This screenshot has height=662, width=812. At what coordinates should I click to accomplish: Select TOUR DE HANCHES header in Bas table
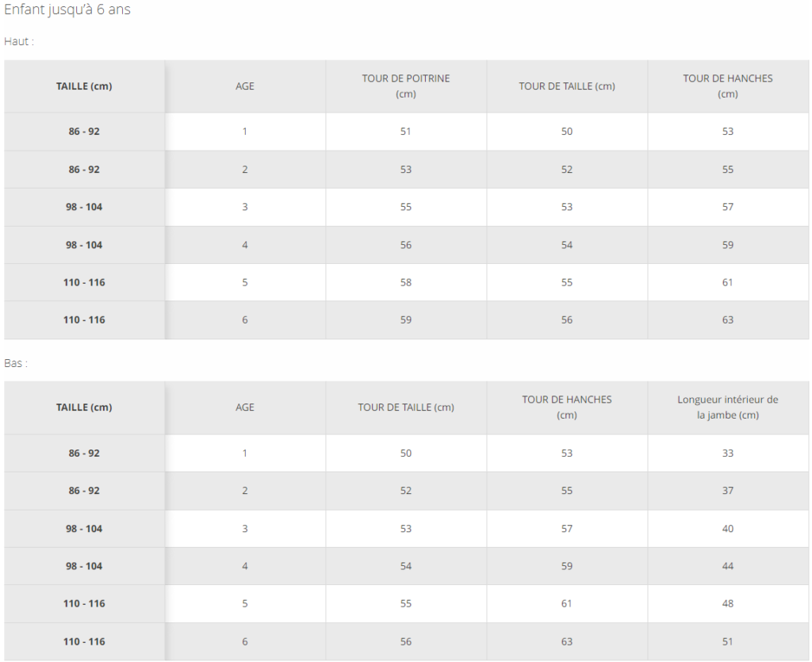coord(566,408)
